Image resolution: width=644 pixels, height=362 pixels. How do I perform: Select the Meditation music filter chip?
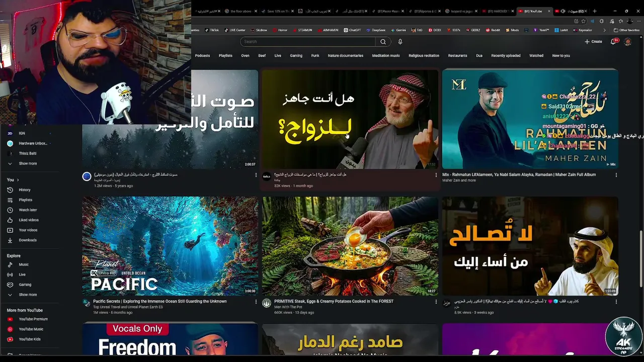pyautogui.click(x=386, y=56)
